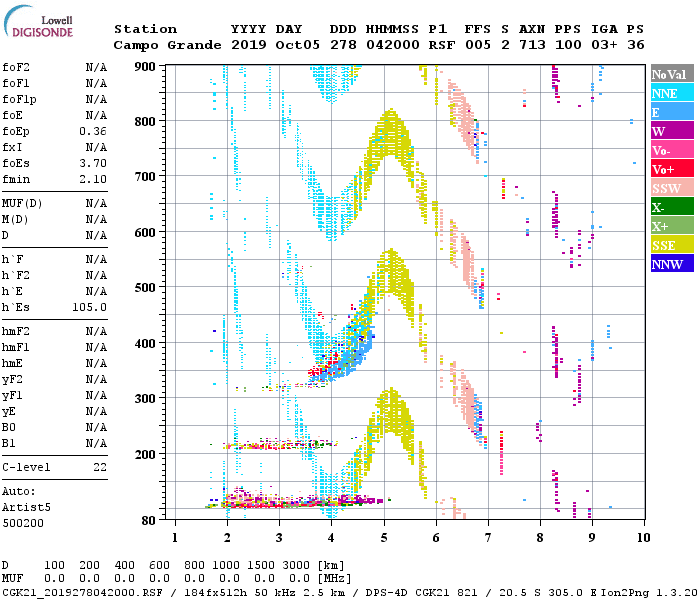Click the FFS value 005
The height and width of the screenshot is (600, 700).
478,45
